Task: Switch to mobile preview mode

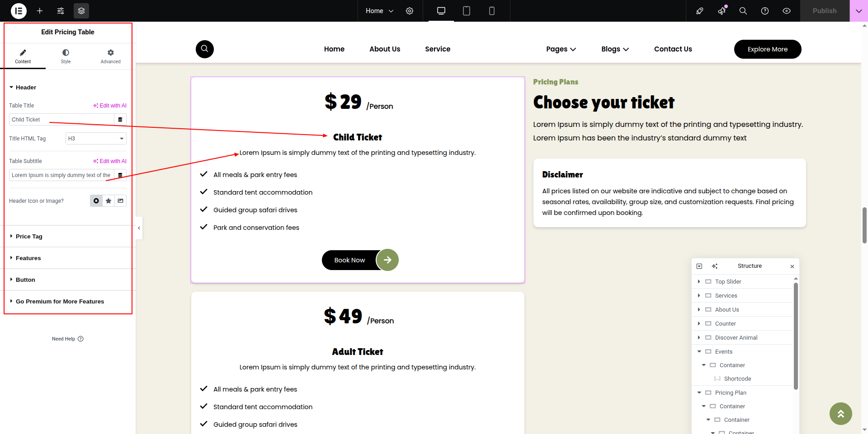Action: pyautogui.click(x=492, y=11)
